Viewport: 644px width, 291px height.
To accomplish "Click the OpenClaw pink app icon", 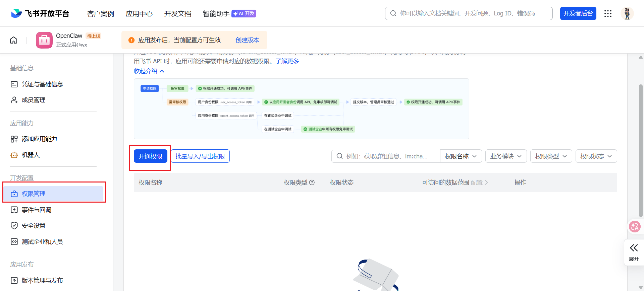I will tap(44, 40).
